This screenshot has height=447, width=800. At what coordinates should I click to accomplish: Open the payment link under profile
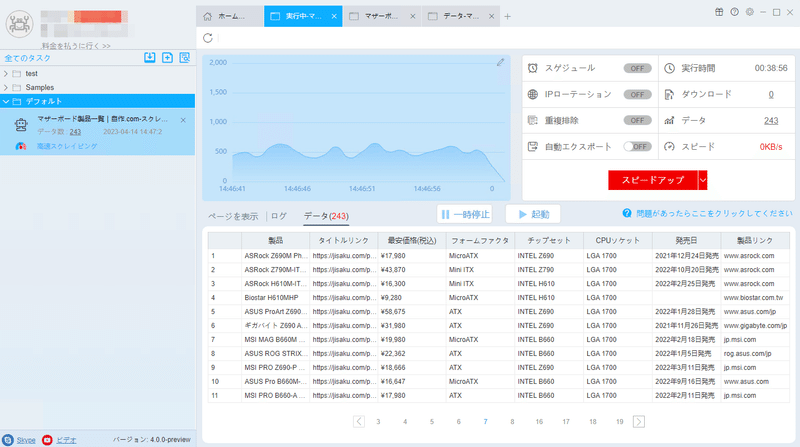(x=76, y=46)
